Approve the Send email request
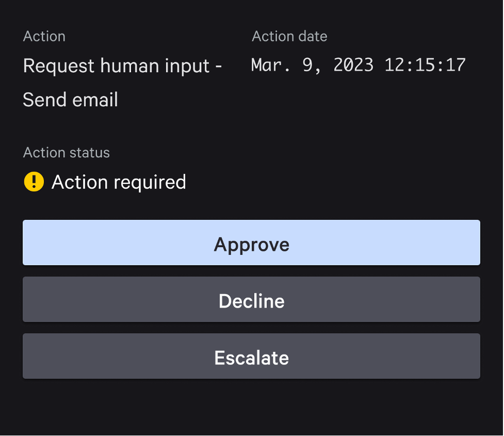The image size is (504, 436). coord(251,243)
